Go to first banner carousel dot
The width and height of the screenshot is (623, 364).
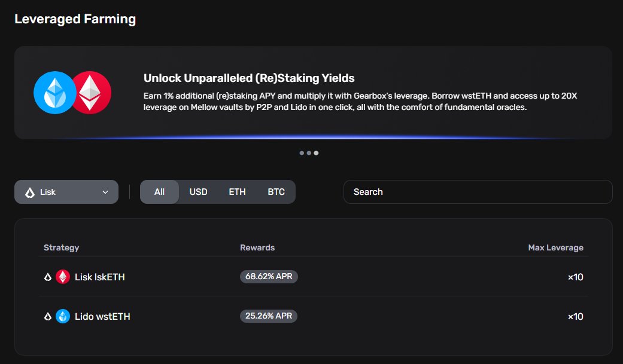pos(302,153)
